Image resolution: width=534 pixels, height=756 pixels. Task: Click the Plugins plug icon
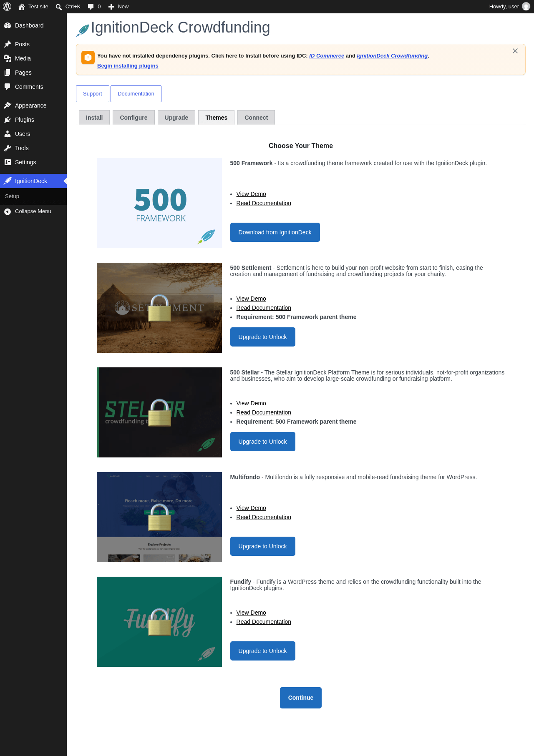click(x=8, y=120)
